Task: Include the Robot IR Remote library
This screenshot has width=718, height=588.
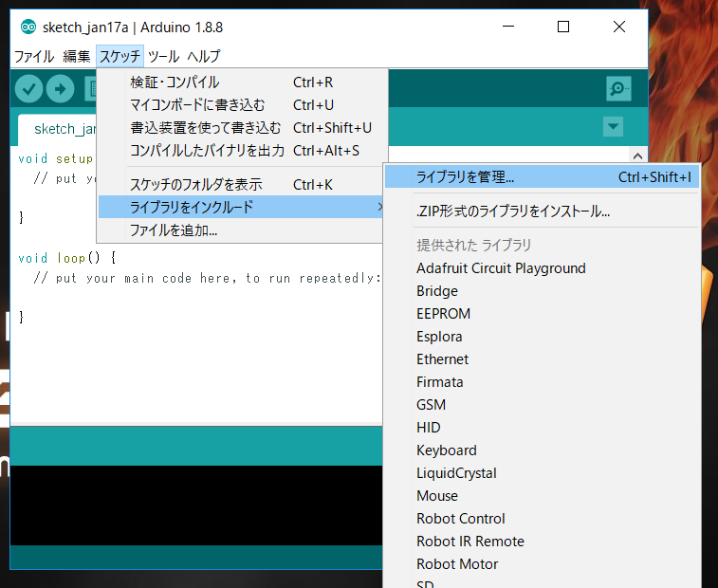Action: 542,542
